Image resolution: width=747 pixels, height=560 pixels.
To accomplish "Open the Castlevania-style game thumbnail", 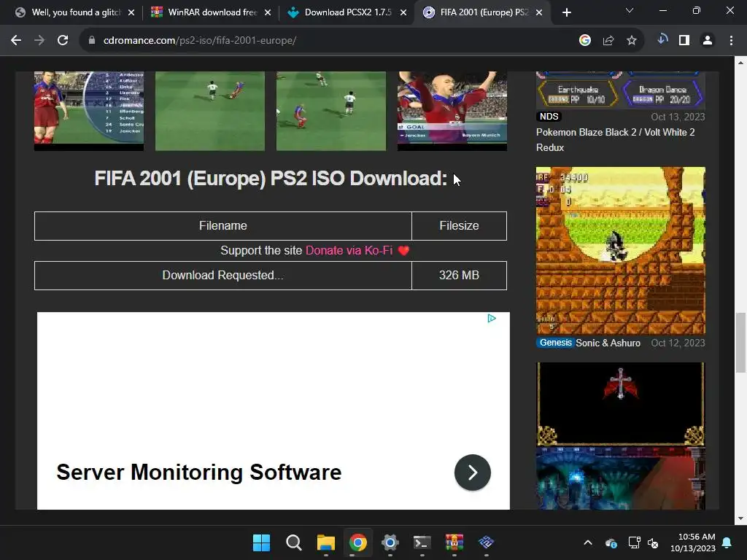I will (620, 436).
